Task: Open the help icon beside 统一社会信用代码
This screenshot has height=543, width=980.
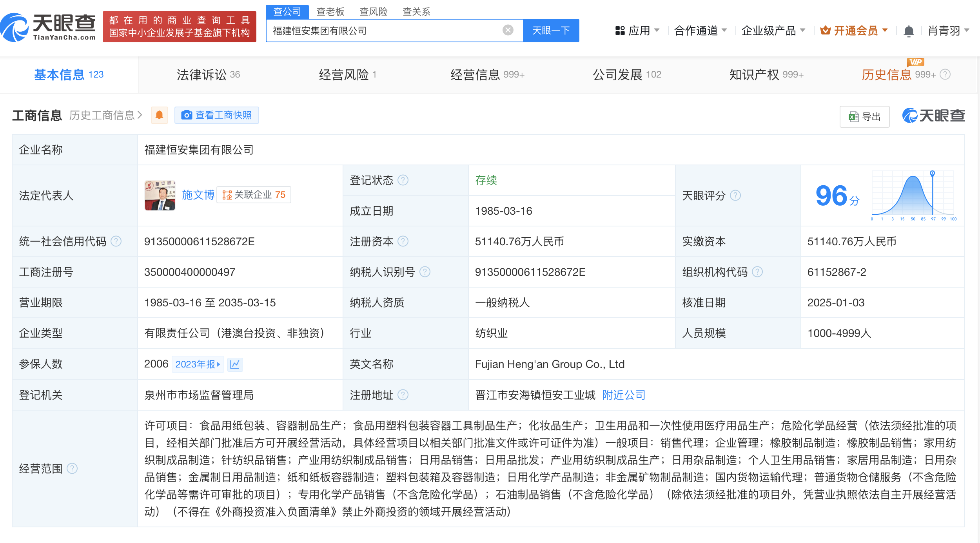Action: coord(116,241)
